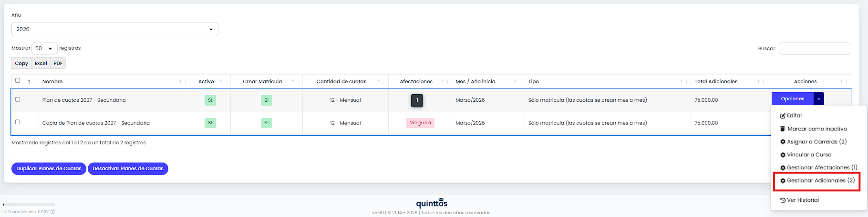Sort by Mes / Año inicia column
The width and height of the screenshot is (868, 217).
point(488,81)
